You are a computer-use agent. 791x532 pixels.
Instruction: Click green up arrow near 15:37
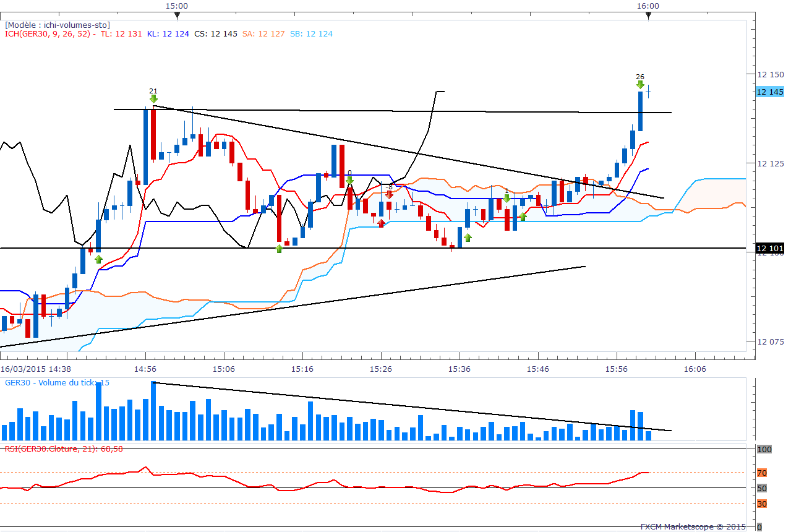pyautogui.click(x=468, y=237)
